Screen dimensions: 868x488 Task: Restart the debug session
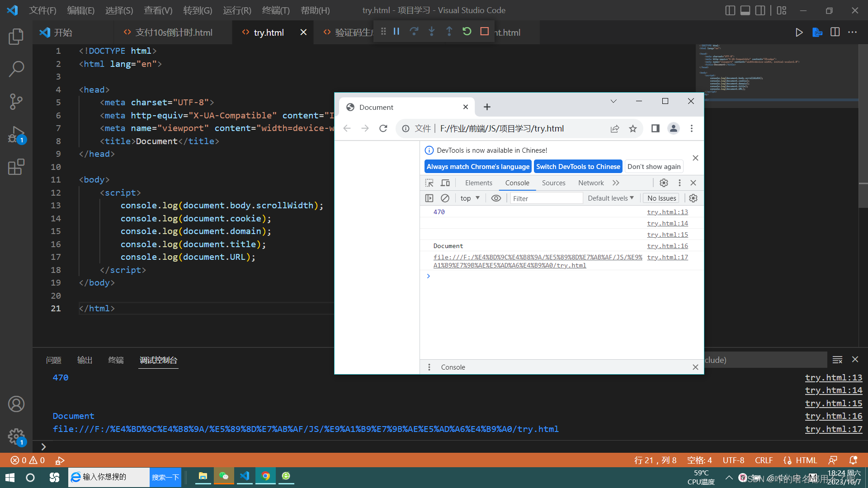point(467,31)
